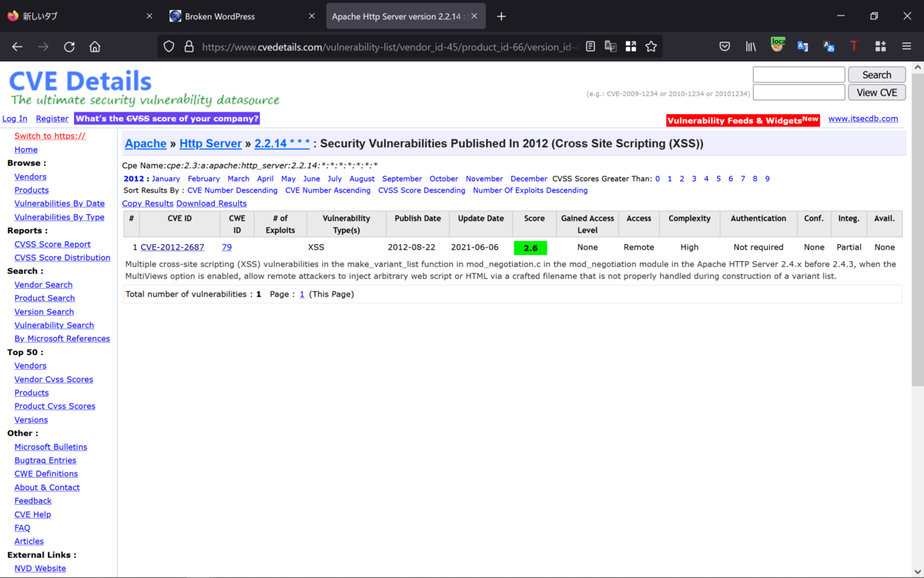This screenshot has width=924, height=578.
Task: Filter results by August
Action: click(362, 179)
